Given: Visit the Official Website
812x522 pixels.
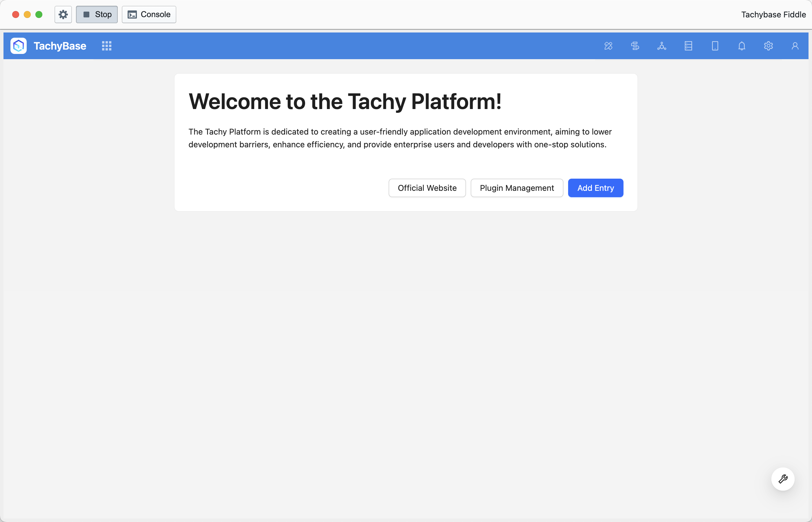Looking at the screenshot, I should [427, 188].
